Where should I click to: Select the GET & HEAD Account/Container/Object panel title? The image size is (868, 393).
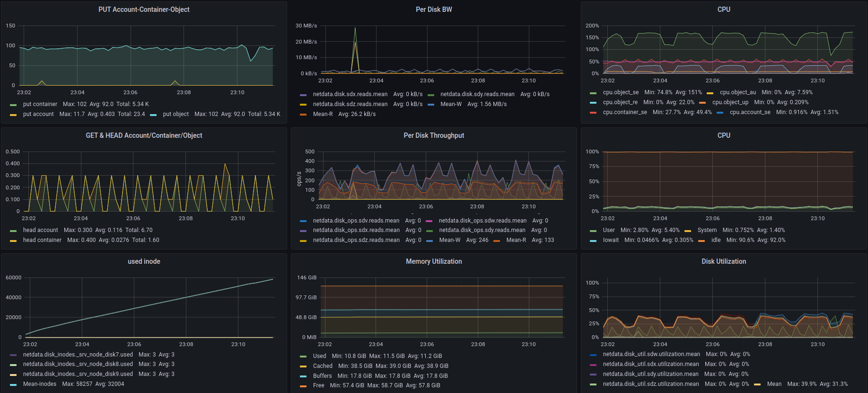[144, 135]
